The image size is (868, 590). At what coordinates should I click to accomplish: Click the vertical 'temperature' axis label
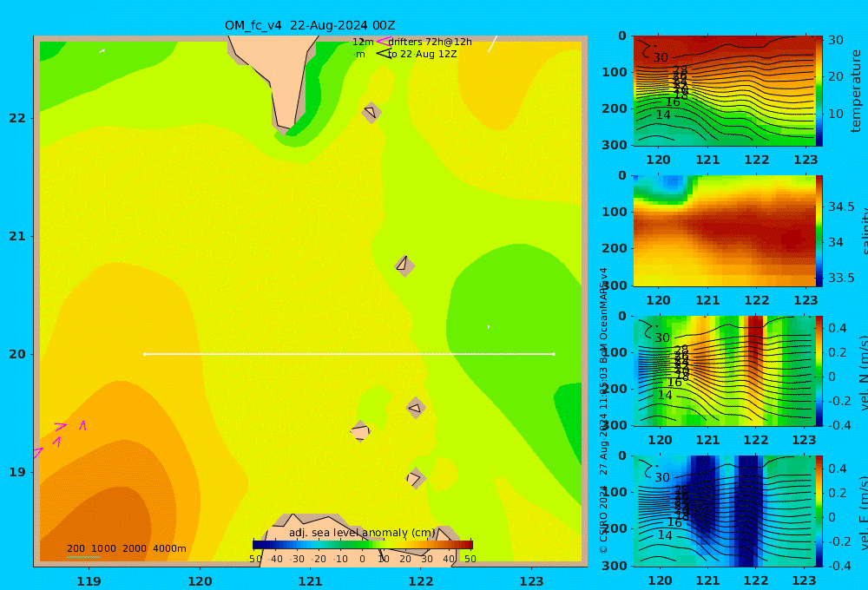856,91
